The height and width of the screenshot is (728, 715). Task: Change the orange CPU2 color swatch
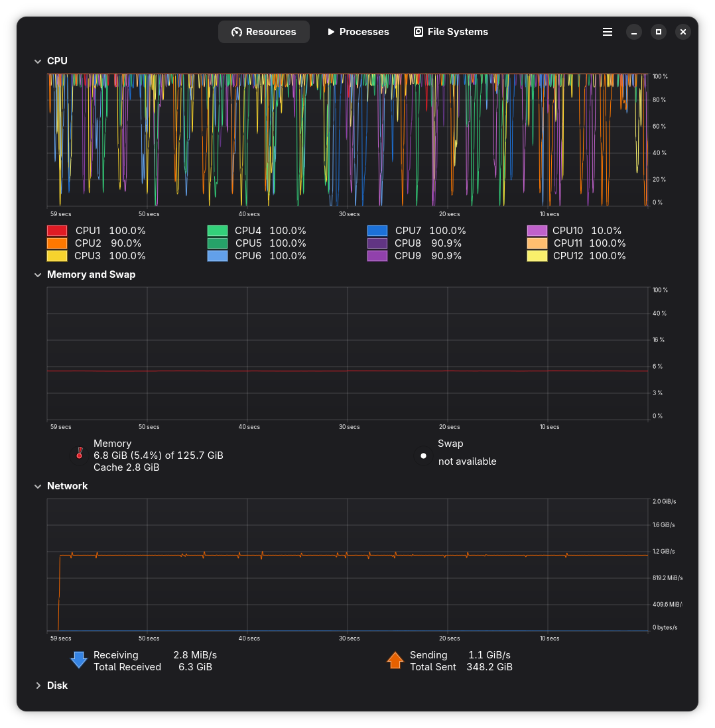pyautogui.click(x=57, y=243)
